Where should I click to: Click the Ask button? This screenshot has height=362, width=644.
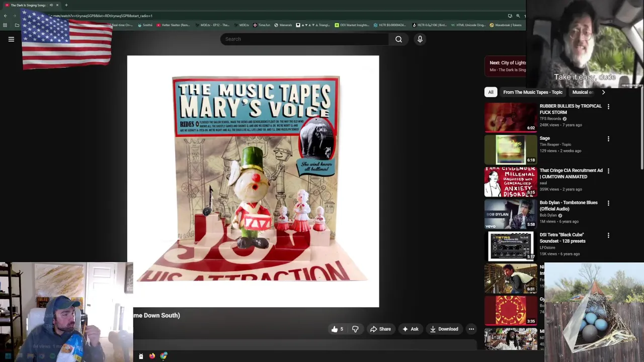click(410, 329)
